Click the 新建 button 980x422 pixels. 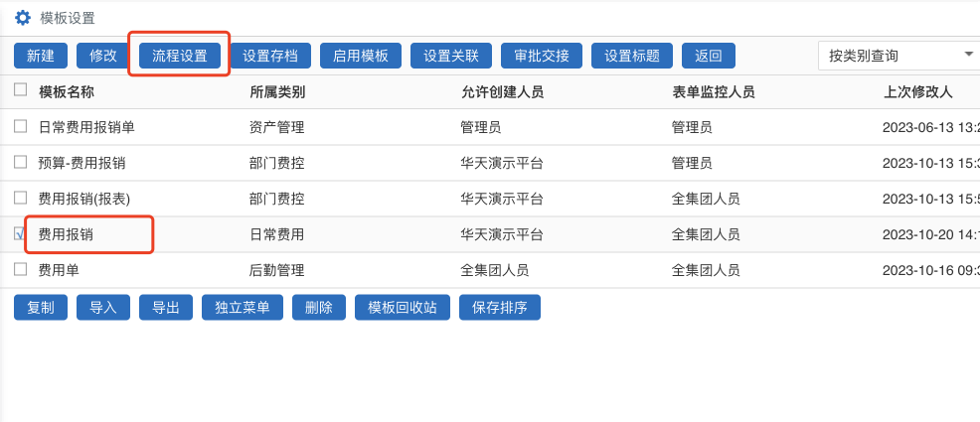(41, 56)
